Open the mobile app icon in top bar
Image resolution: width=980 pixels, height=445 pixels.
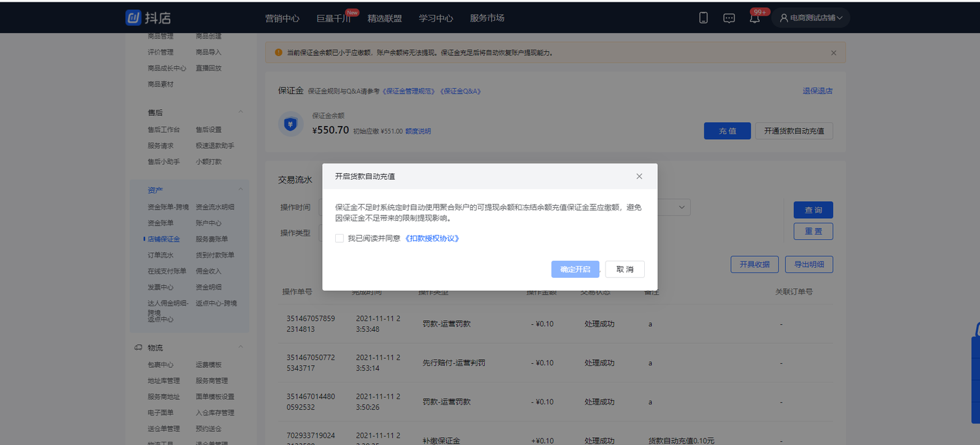point(703,18)
